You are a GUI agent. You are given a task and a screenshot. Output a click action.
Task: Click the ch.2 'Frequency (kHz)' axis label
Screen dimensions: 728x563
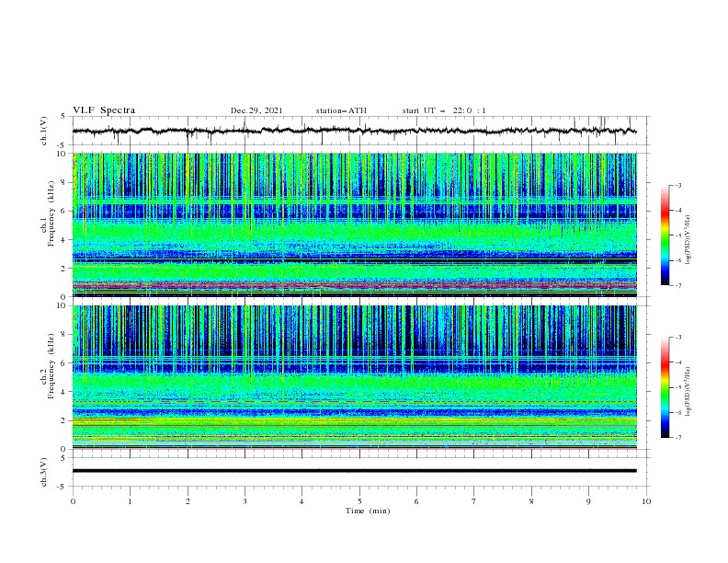click(x=51, y=366)
